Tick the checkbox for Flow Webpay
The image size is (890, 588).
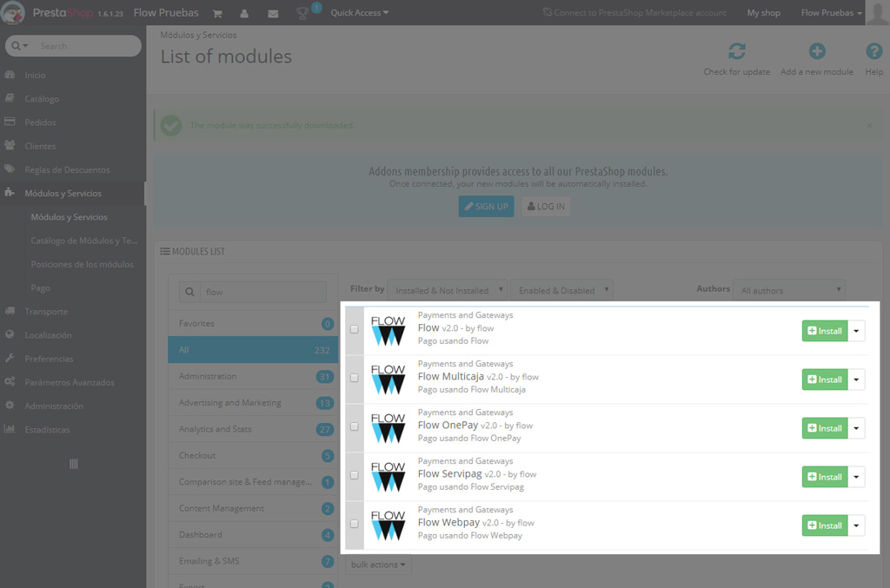[355, 525]
